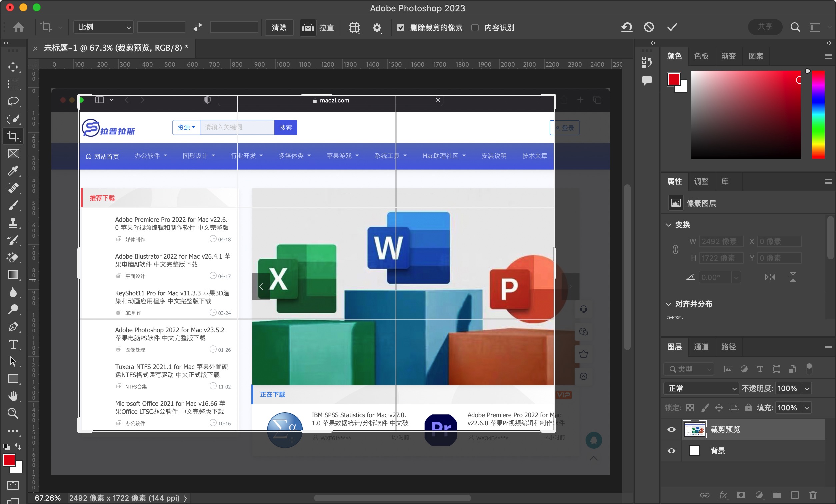
Task: Open the 库 libraries tab
Action: tap(725, 181)
